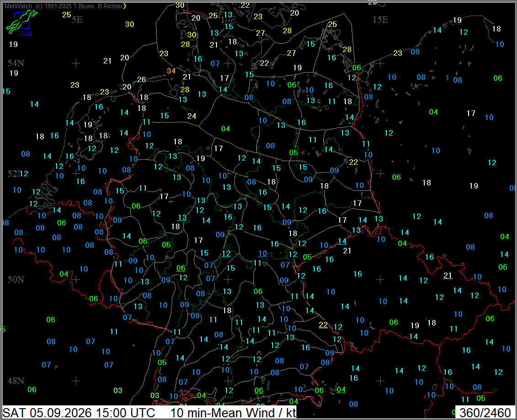Select the underlined blue 10 station value
Screen dimensions: 517x420
[x=263, y=253]
